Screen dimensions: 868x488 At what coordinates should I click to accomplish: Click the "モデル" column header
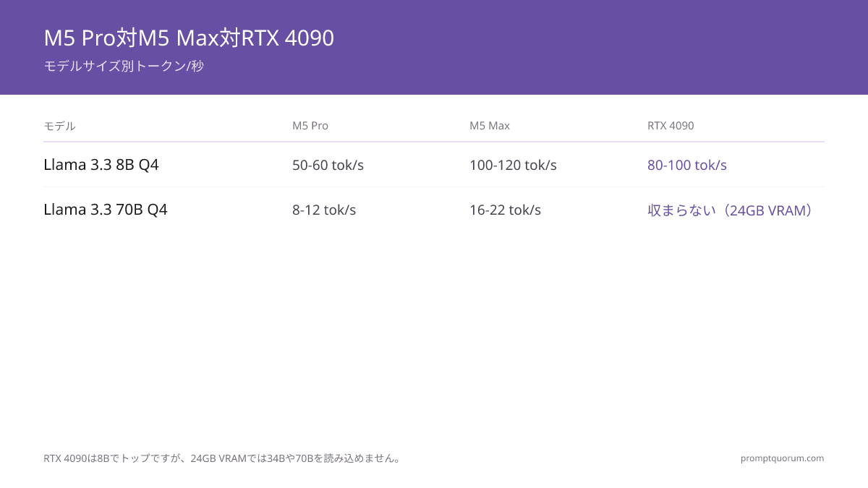coord(59,126)
